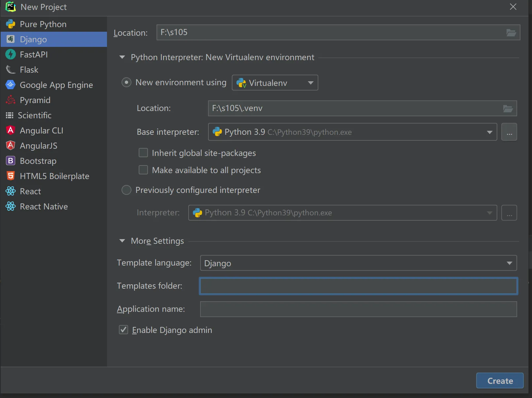Open the Template language dropdown

click(358, 263)
